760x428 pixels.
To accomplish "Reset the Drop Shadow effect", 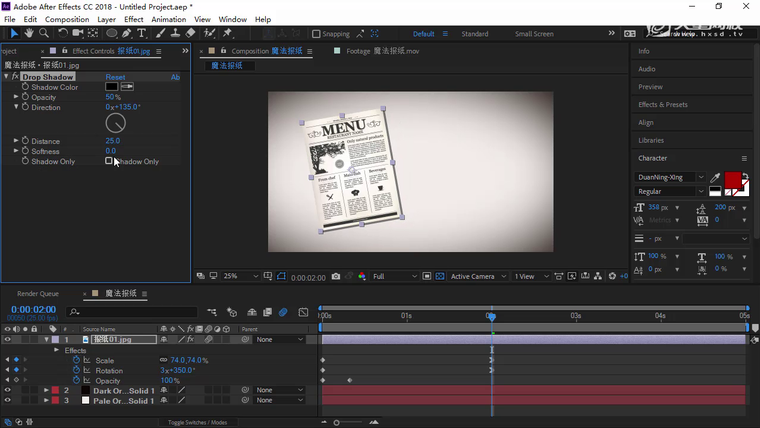I will [115, 77].
